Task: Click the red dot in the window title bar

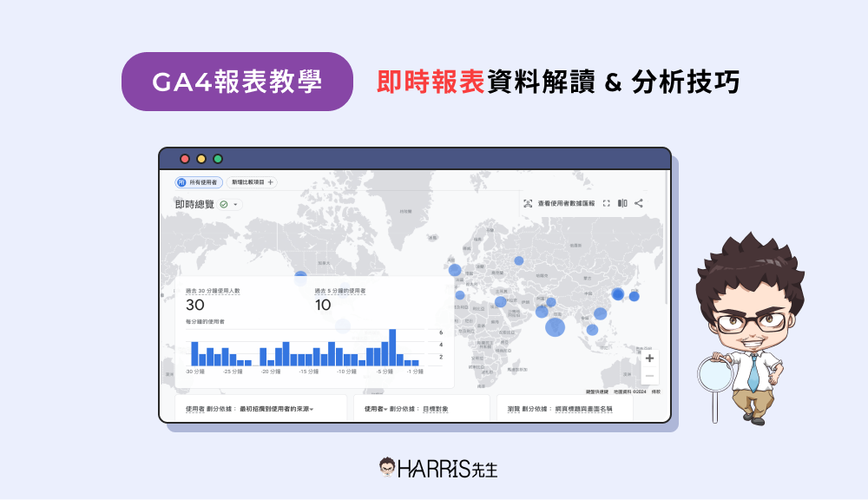Action: point(185,159)
